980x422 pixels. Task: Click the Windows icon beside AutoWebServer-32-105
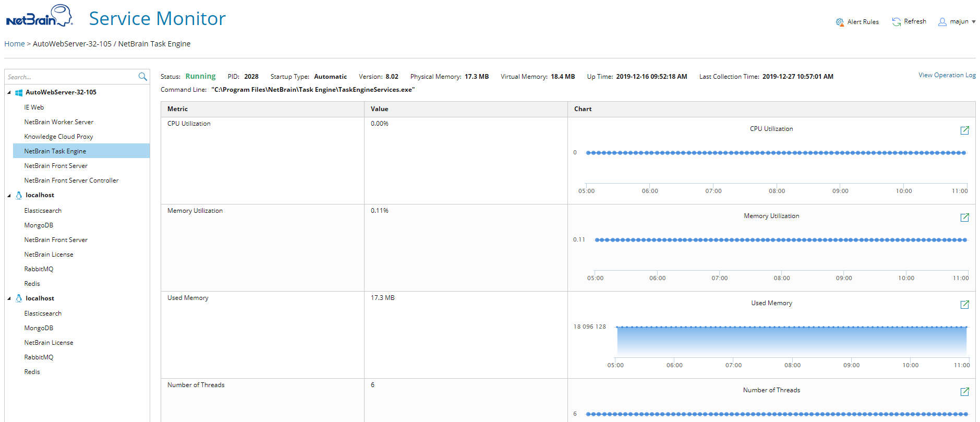click(19, 92)
